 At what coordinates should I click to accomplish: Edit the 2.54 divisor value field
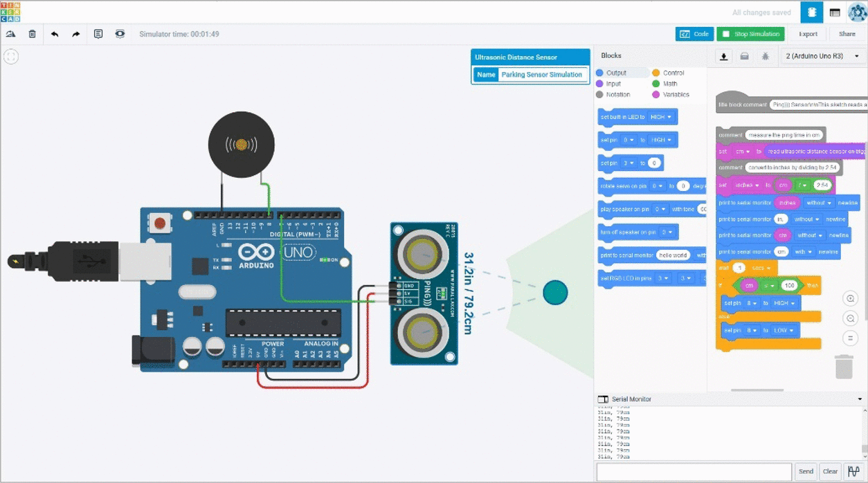822,185
